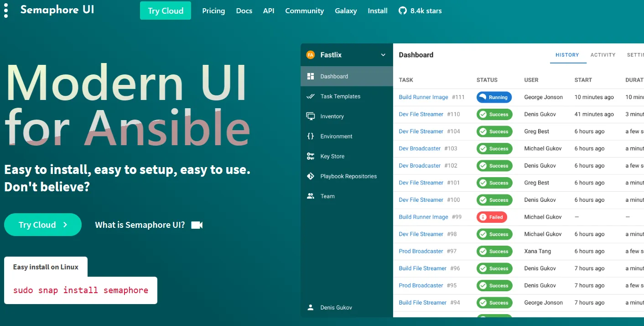Image resolution: width=644 pixels, height=326 pixels.
Task: Click the TASK column header
Action: point(406,80)
